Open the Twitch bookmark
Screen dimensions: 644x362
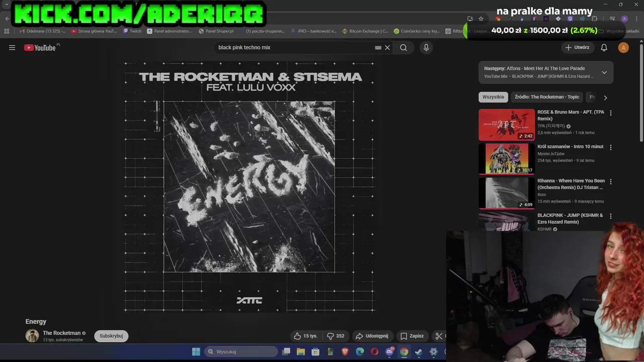pyautogui.click(x=132, y=31)
